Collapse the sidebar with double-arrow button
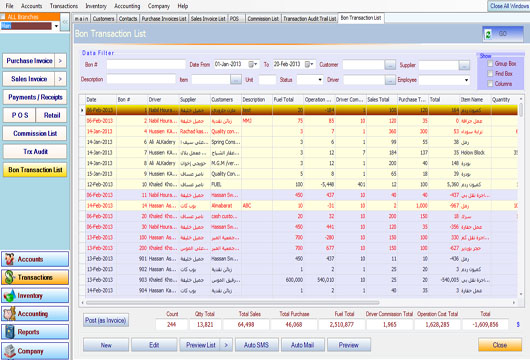Viewport: 530px width, 360px height. coord(65,22)
